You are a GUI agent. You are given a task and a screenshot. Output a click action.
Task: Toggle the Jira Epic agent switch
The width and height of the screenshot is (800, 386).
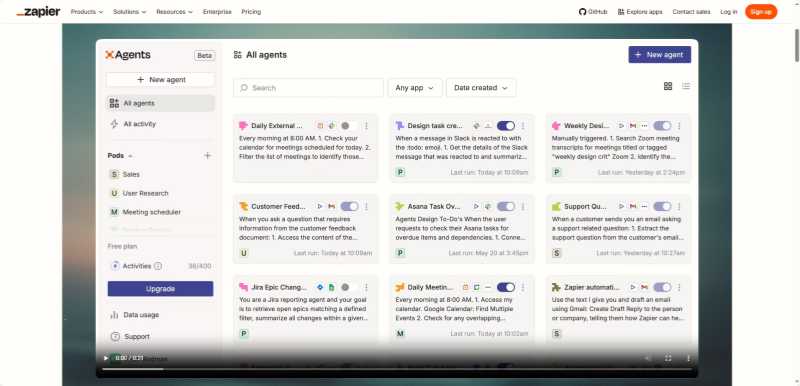349,288
